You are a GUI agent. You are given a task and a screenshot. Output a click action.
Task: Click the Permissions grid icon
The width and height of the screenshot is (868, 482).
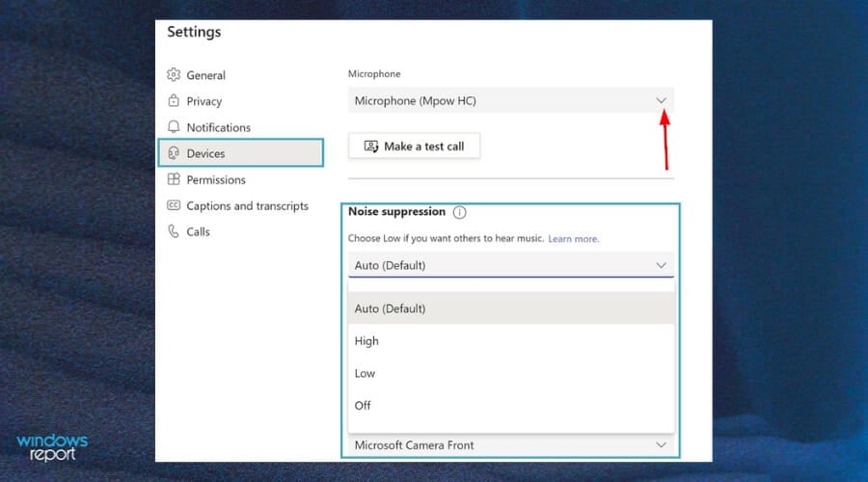174,179
